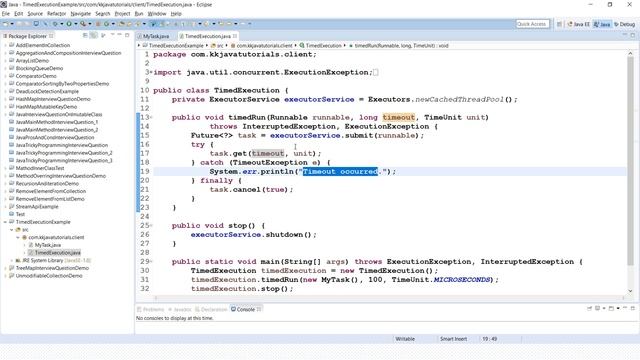The width and height of the screenshot is (640, 360).
Task: Toggle Pin Console button
Action: [x=589, y=308]
